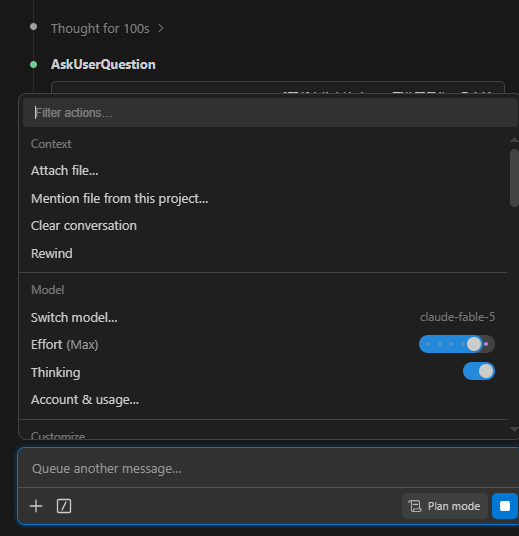This screenshot has width=519, height=536.
Task: Click the blue stop generation button
Action: (x=505, y=506)
